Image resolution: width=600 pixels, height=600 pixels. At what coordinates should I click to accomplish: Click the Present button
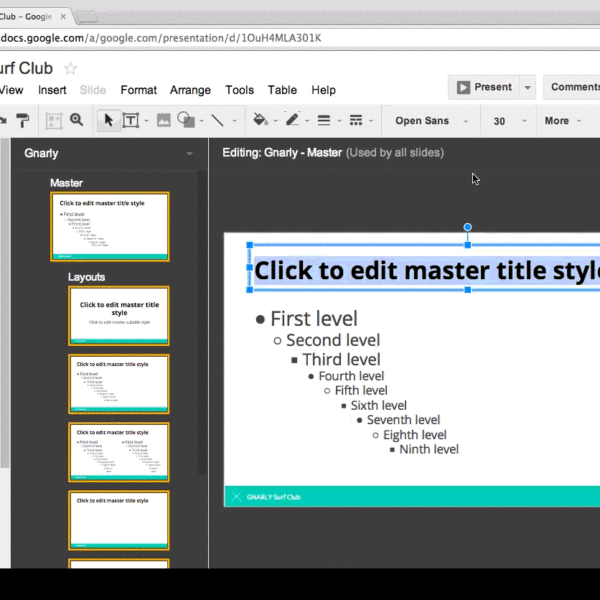pos(484,87)
